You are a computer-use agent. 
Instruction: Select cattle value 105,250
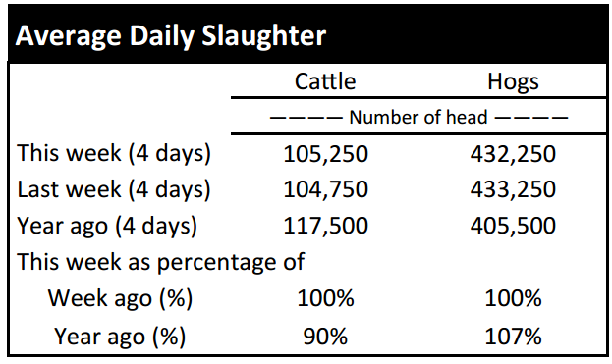[325, 154]
